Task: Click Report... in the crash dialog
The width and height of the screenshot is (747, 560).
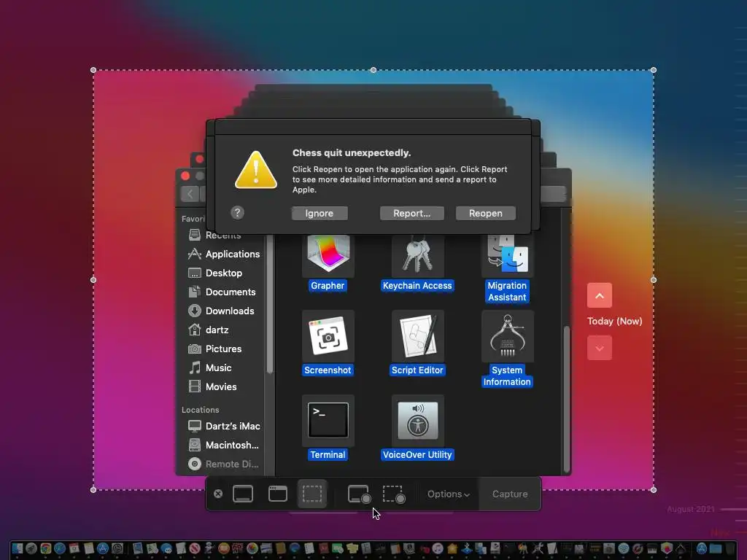Action: pos(411,214)
